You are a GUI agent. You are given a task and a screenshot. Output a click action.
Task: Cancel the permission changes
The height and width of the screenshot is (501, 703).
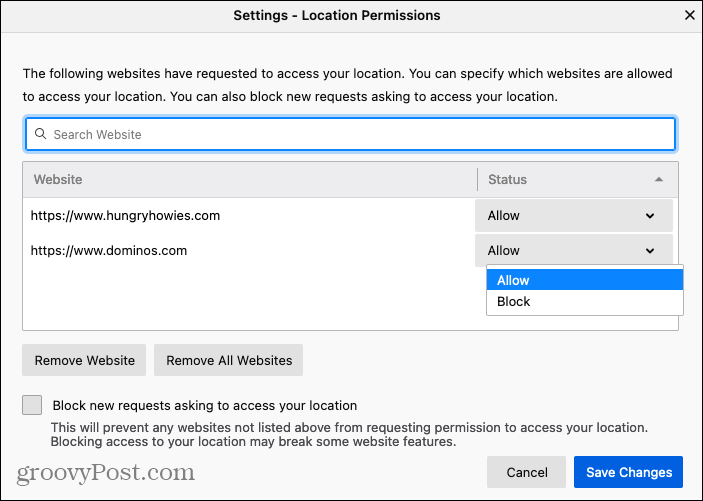click(526, 472)
